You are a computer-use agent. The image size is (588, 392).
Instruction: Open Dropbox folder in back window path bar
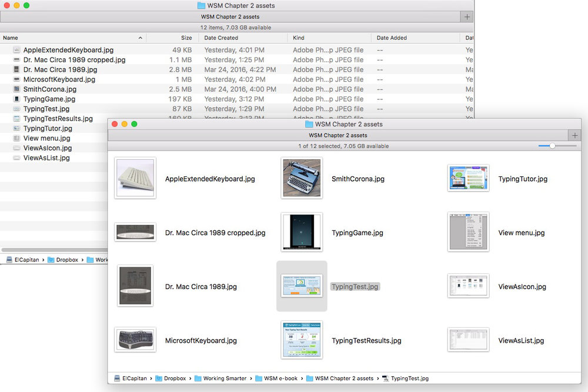tap(63, 260)
